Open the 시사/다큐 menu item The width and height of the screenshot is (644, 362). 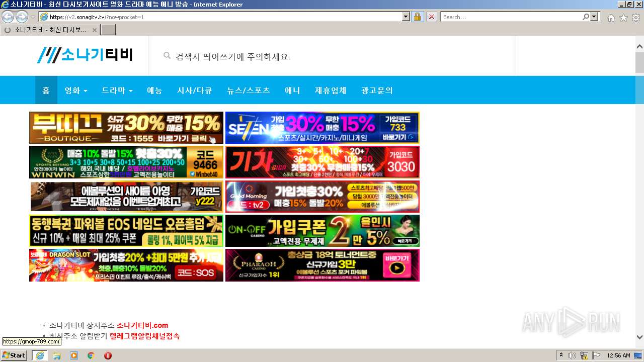pos(194,90)
